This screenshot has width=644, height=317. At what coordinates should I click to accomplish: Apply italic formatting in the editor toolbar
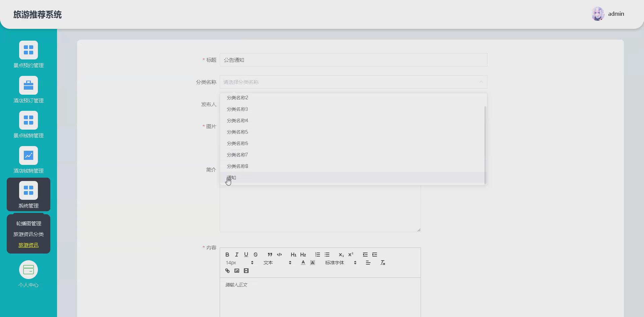click(x=236, y=255)
